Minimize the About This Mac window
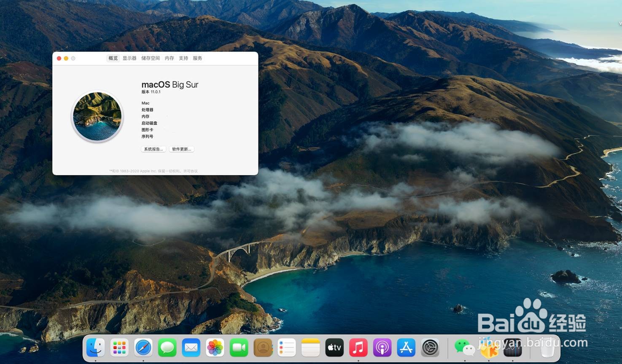This screenshot has height=364, width=622. (66, 58)
